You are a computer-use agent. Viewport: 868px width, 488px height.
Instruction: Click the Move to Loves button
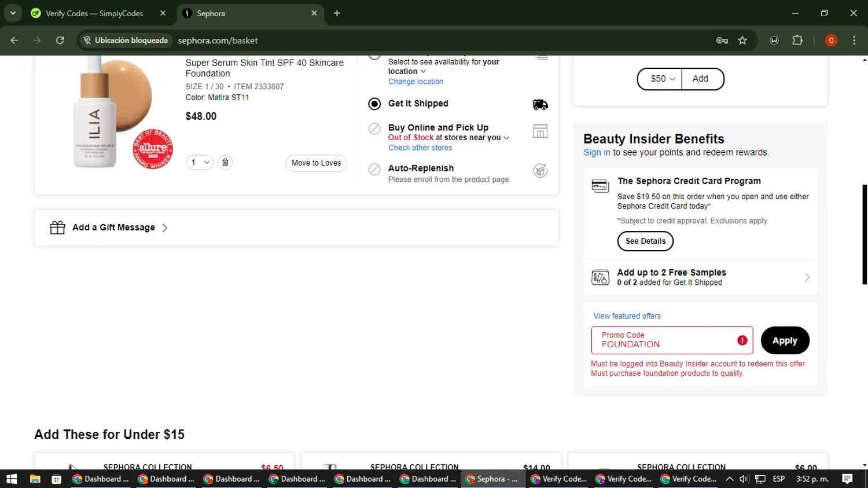(x=316, y=163)
